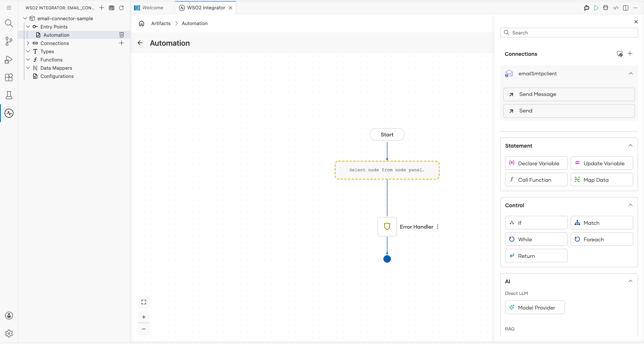Collapse Entry Points tree node
This screenshot has height=344, width=644.
point(28,27)
